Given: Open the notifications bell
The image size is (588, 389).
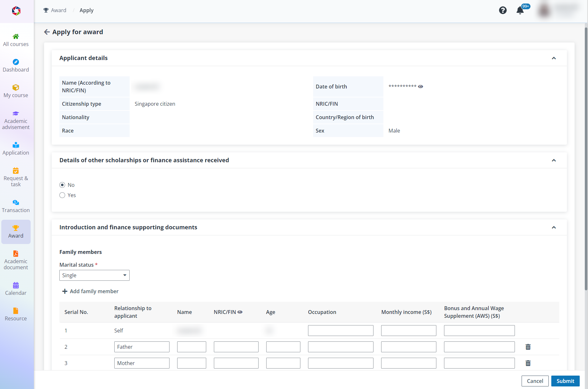Looking at the screenshot, I should tap(520, 11).
